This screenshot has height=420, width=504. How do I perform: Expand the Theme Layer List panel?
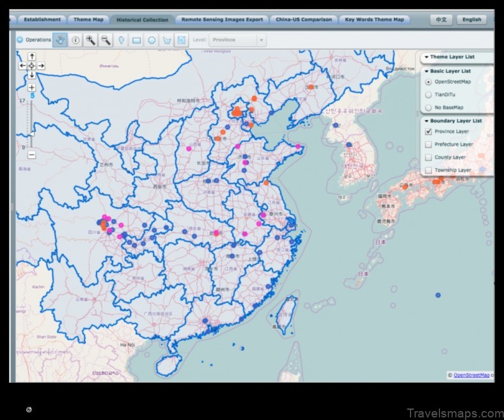(427, 57)
